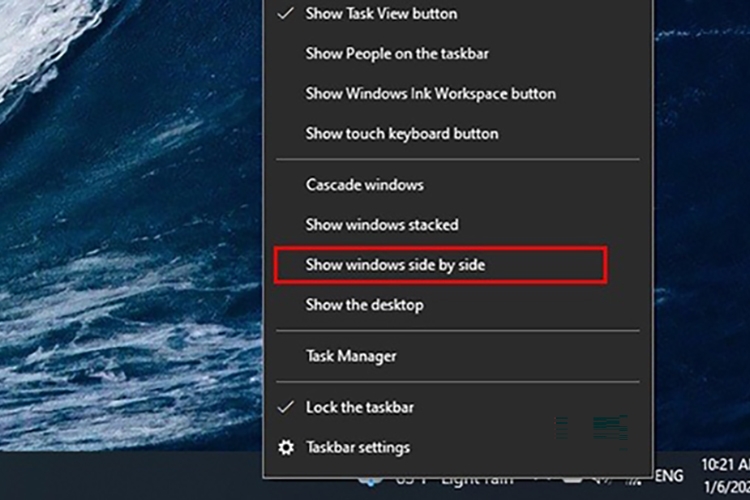Viewport: 750px width, 500px height.
Task: Enable Show People on the taskbar
Action: 396,54
